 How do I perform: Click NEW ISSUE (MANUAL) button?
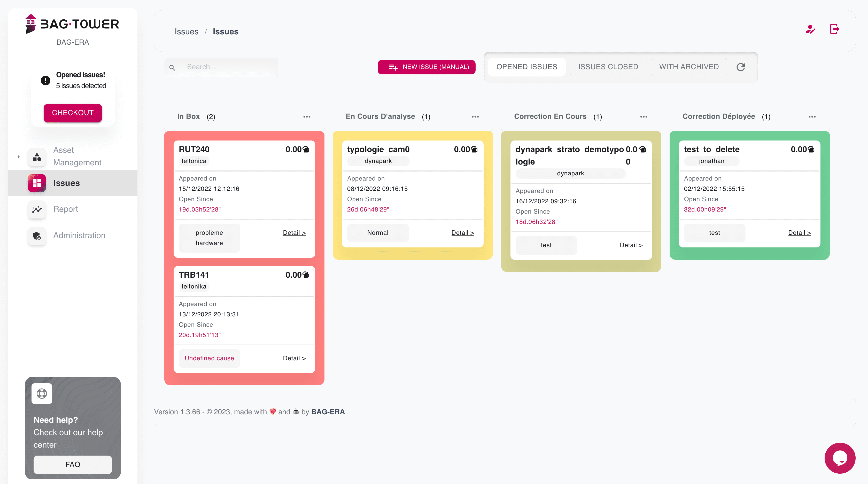point(426,67)
